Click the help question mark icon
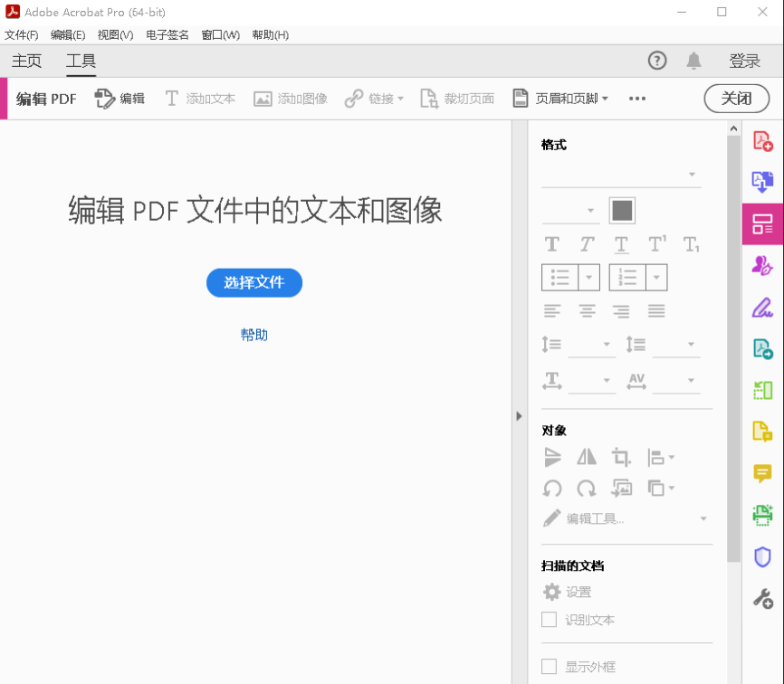This screenshot has width=784, height=684. point(657,61)
